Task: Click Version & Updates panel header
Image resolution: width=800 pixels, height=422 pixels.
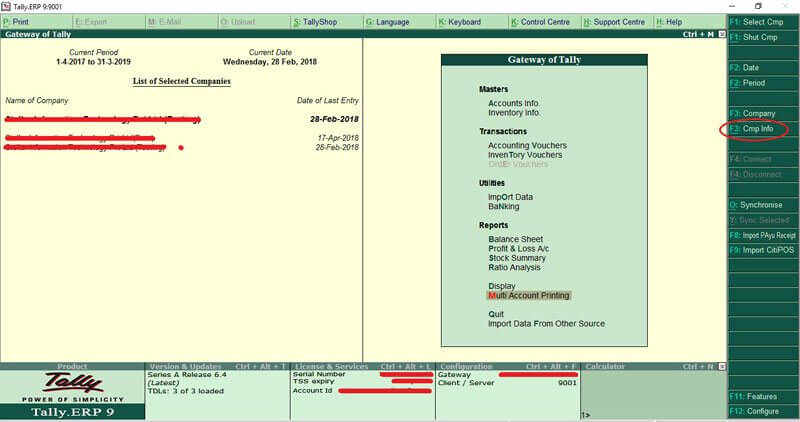Action: tap(217, 366)
